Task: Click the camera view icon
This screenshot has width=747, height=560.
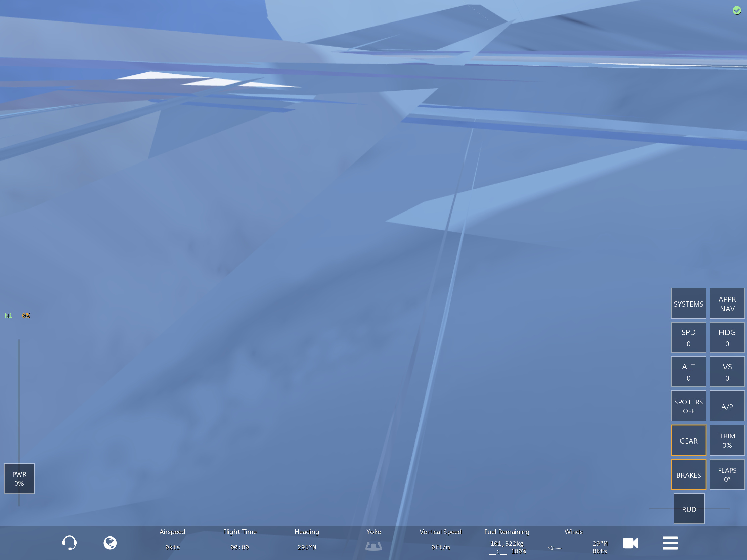Action: coord(630,543)
